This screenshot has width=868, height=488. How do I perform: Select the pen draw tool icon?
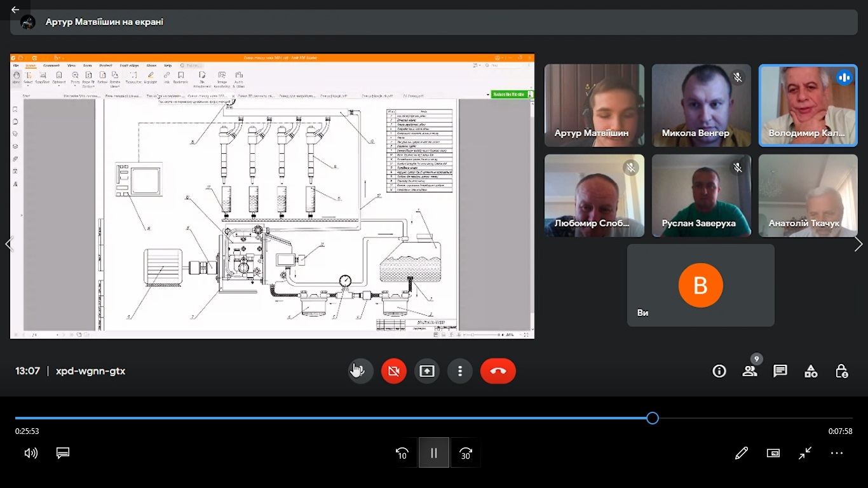tap(742, 453)
